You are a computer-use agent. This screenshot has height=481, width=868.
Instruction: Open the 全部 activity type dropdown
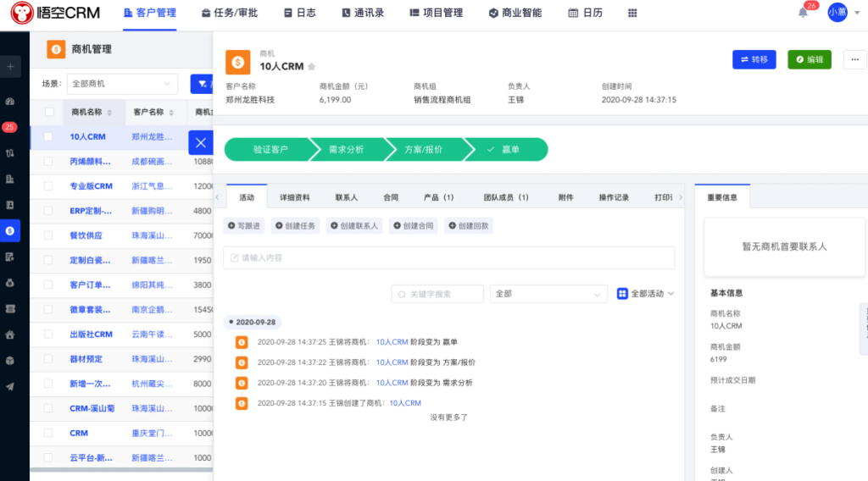coord(548,294)
